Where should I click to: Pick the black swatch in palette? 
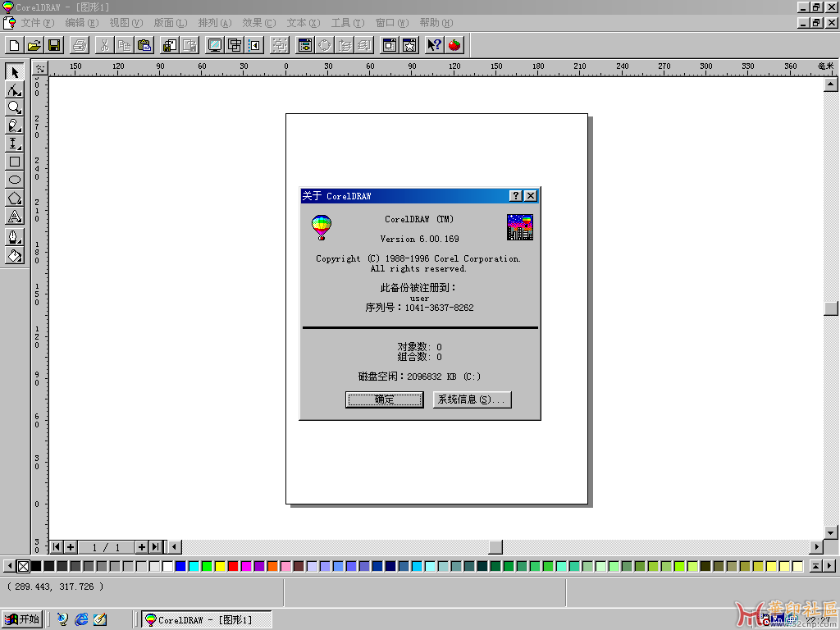[x=36, y=566]
